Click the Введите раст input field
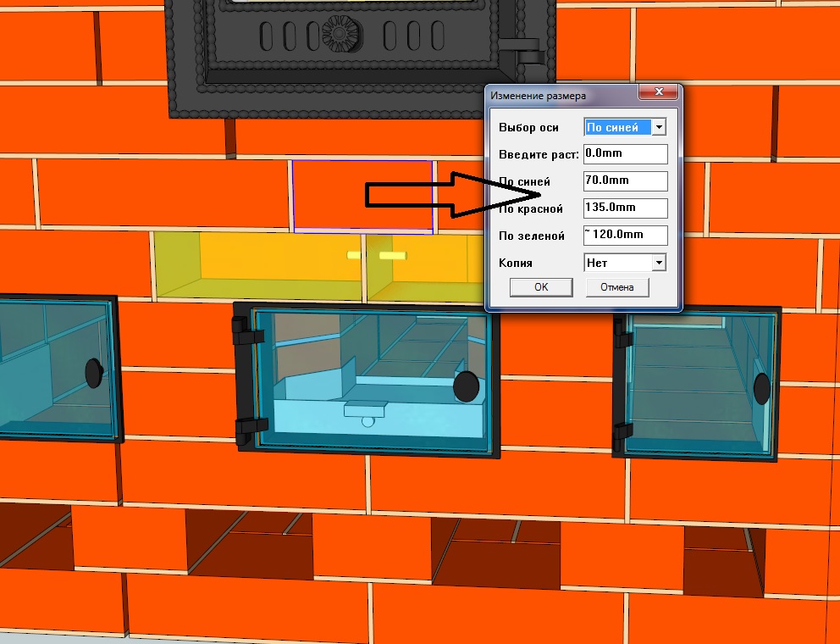The height and width of the screenshot is (644, 840). pos(626,154)
